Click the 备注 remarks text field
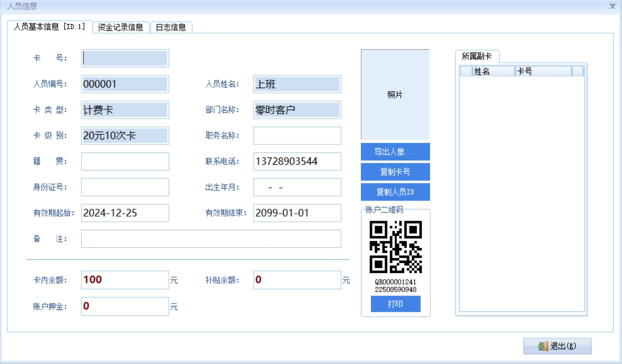 click(x=211, y=239)
